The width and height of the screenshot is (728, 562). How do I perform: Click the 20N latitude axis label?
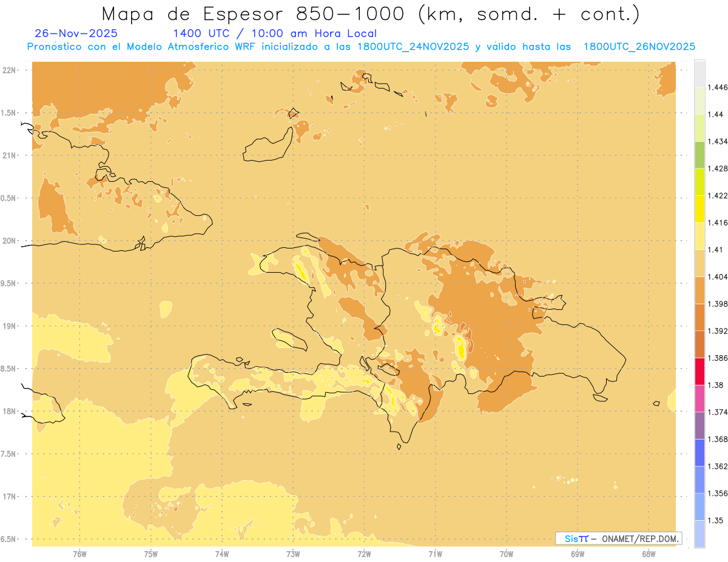9,241
